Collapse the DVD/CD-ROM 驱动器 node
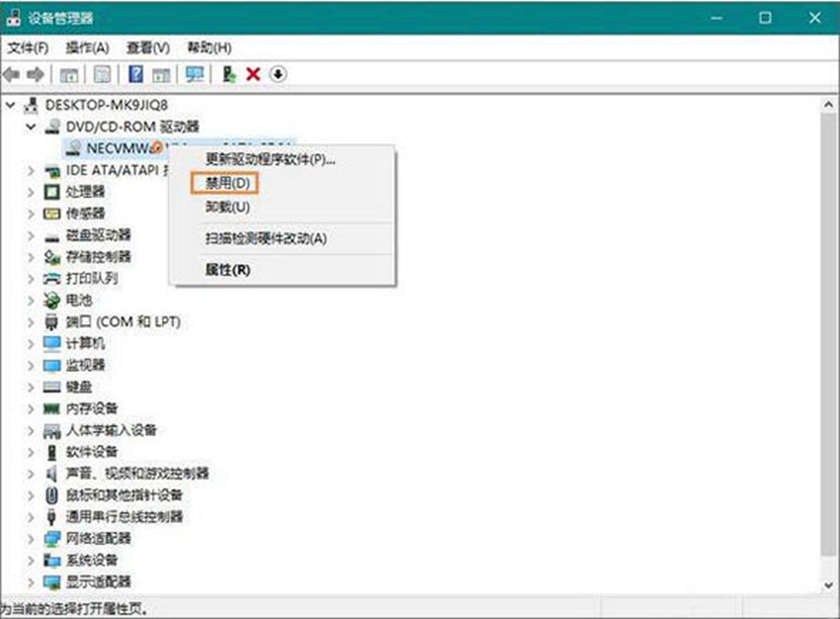840x619 pixels. (30, 127)
